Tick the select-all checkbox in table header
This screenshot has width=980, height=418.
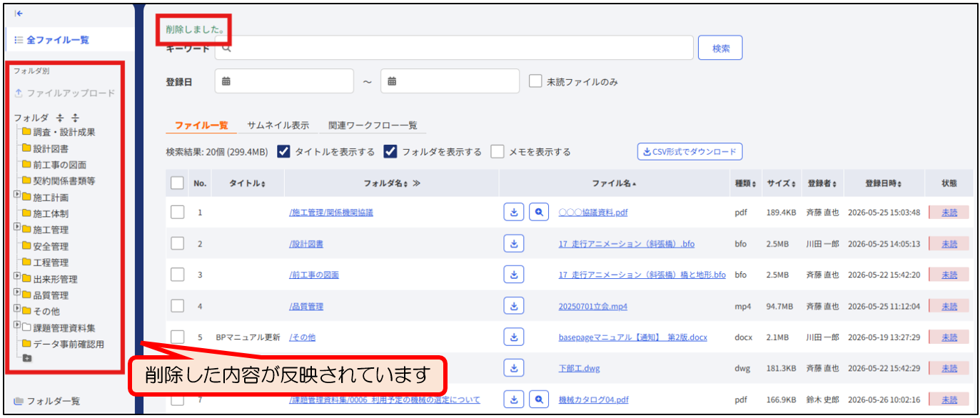click(178, 183)
